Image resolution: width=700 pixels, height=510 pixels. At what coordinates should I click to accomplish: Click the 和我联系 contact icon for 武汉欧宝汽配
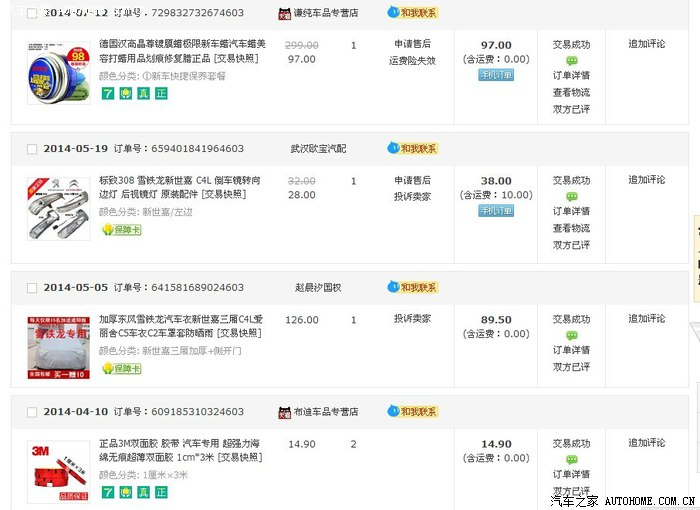(x=418, y=149)
